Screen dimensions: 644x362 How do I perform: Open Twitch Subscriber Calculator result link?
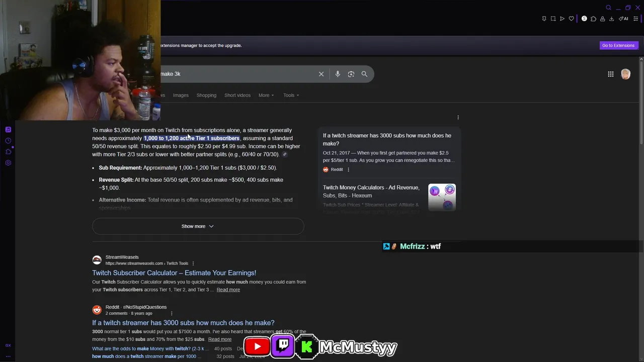pyautogui.click(x=174, y=273)
